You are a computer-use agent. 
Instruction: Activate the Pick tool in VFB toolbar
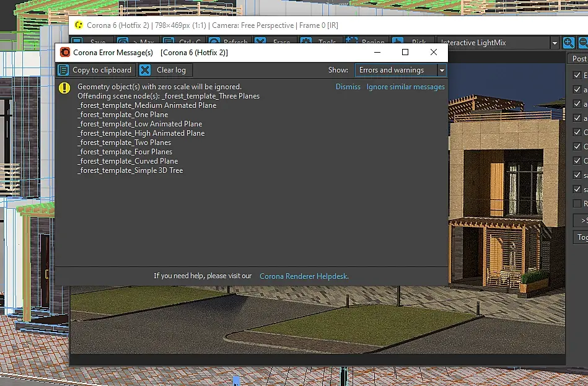click(412, 40)
